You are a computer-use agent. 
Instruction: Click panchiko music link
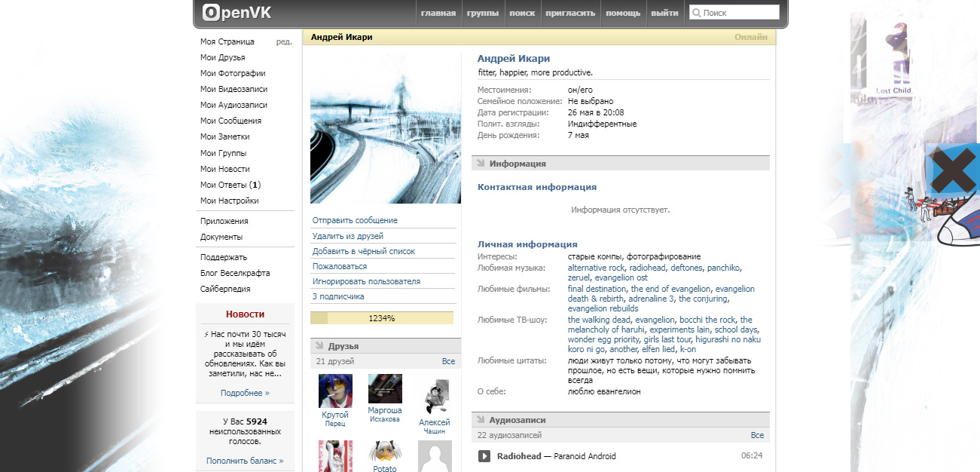pyautogui.click(x=723, y=268)
